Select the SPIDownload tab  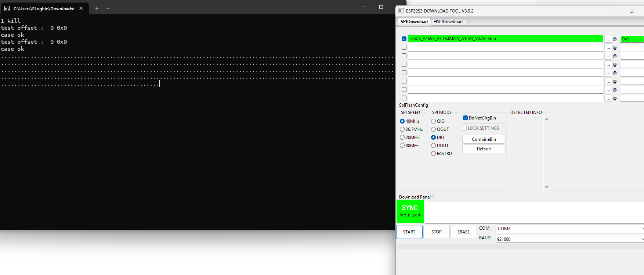coord(414,22)
